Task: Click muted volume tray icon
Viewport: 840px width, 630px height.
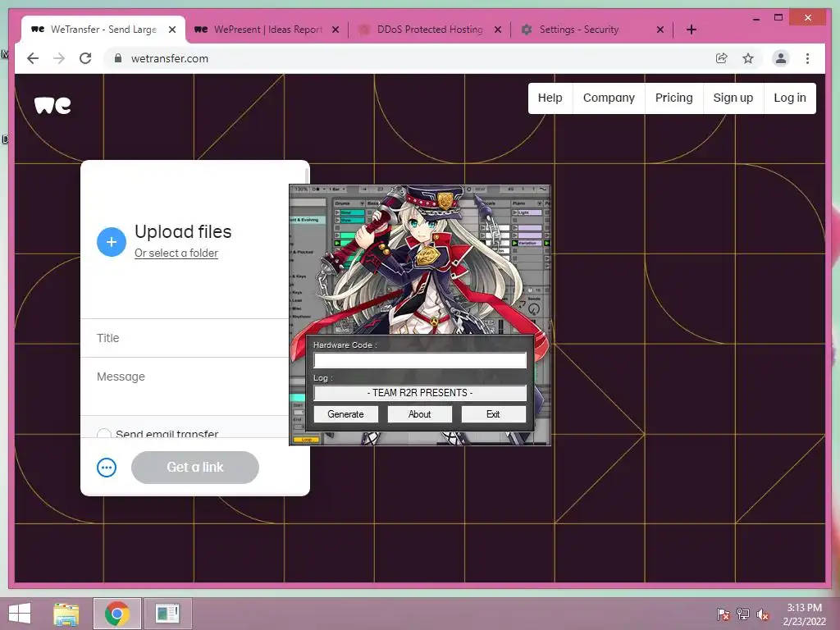Action: click(x=763, y=614)
